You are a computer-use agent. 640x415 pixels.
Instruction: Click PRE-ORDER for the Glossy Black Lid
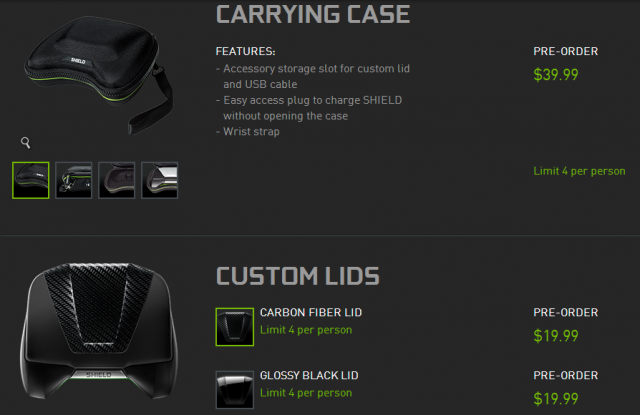[565, 375]
